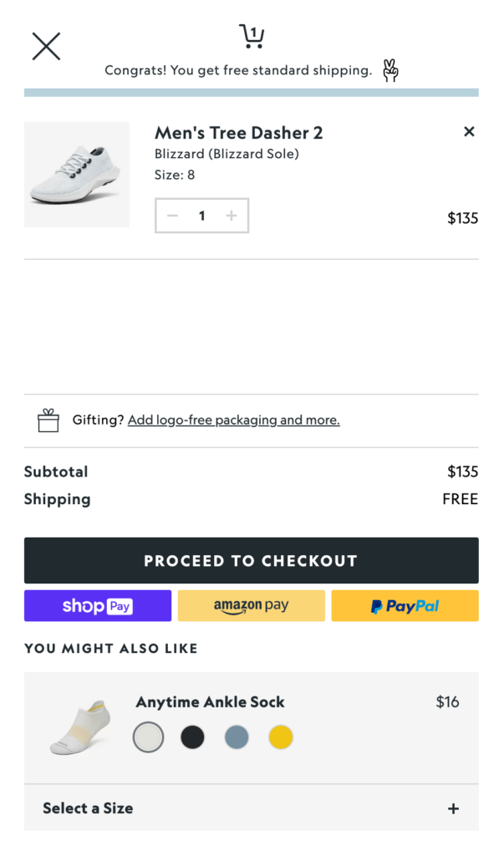504x856 pixels.
Task: Open the Anytime Ankle Sock thumbnail
Action: click(78, 727)
